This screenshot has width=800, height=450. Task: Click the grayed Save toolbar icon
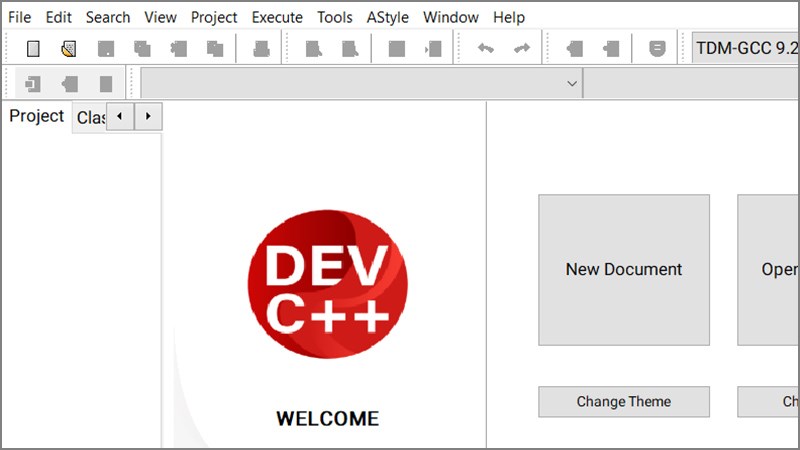click(x=106, y=48)
